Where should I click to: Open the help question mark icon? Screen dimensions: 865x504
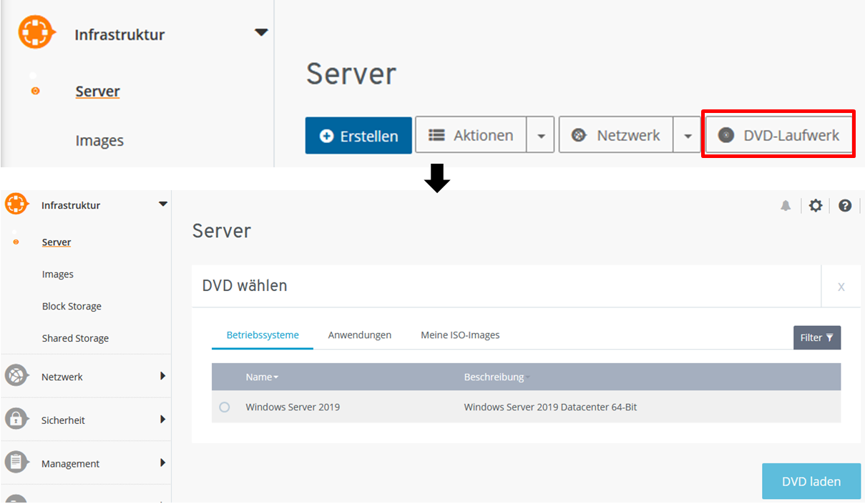coord(845,206)
